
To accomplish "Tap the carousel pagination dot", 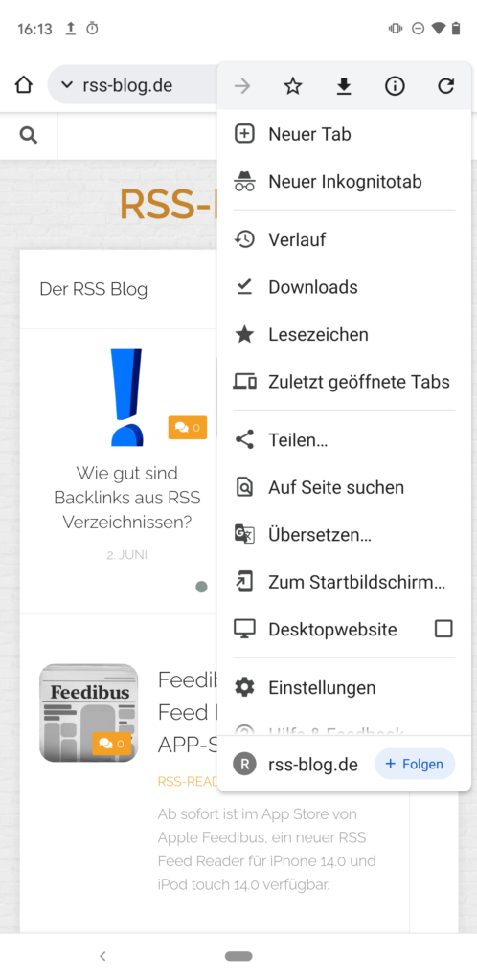I will click(201, 587).
